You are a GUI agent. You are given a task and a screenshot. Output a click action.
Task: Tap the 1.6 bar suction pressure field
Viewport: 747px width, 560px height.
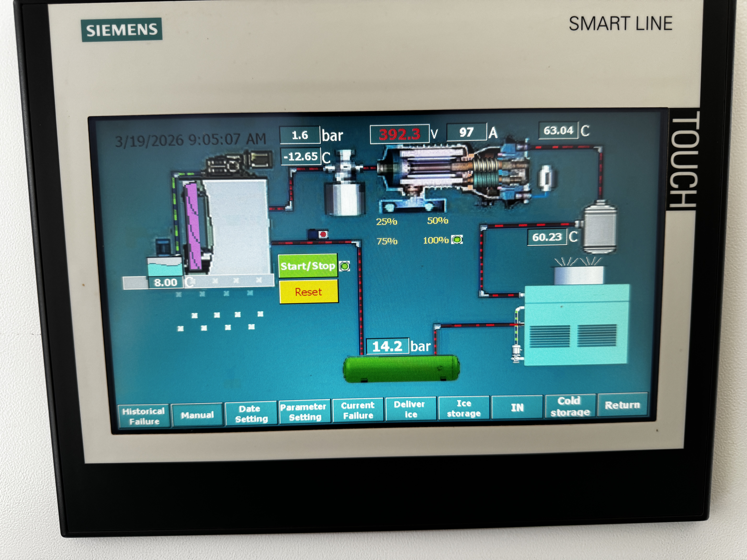(300, 135)
